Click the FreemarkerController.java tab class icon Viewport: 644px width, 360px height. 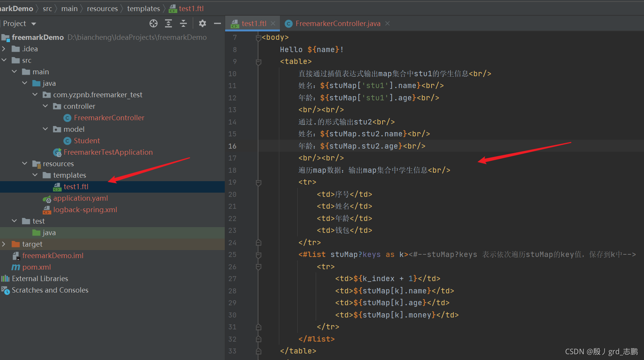pyautogui.click(x=289, y=24)
